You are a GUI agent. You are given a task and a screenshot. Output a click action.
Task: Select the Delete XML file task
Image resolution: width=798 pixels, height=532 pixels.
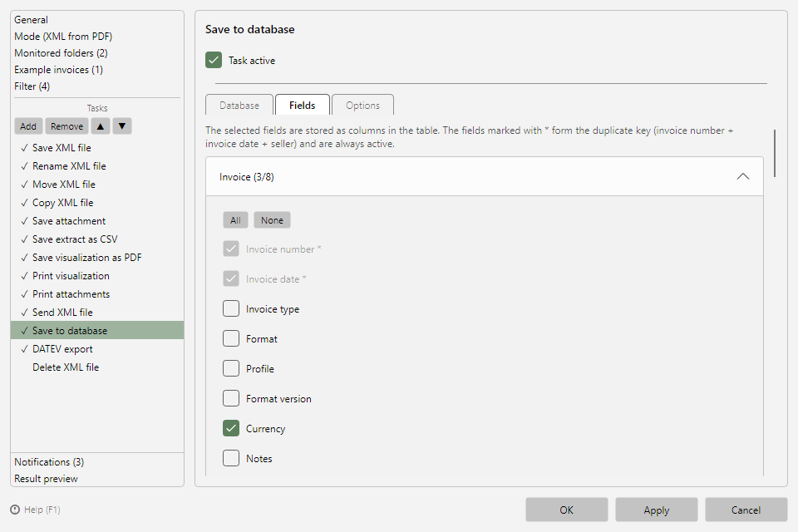coord(96,367)
